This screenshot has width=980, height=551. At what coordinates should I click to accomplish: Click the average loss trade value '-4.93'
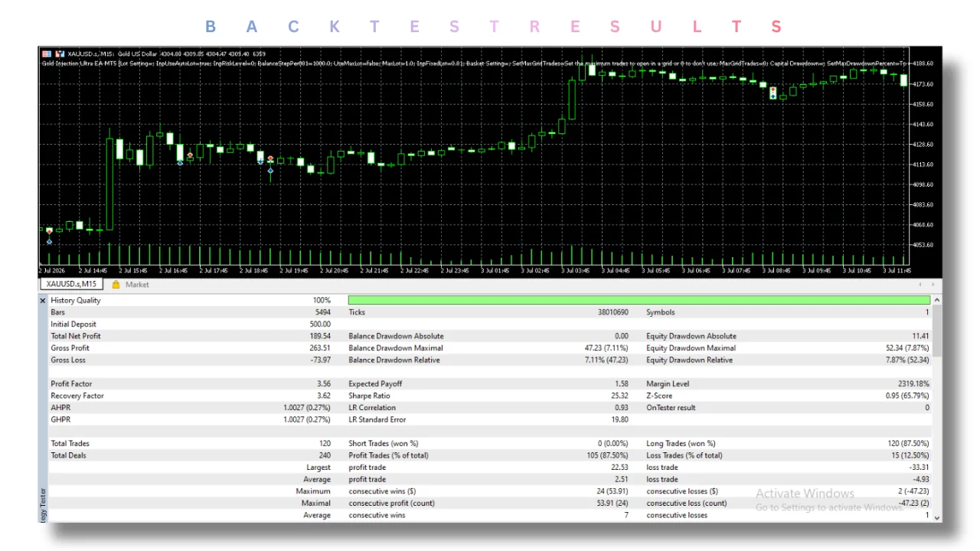tap(922, 479)
